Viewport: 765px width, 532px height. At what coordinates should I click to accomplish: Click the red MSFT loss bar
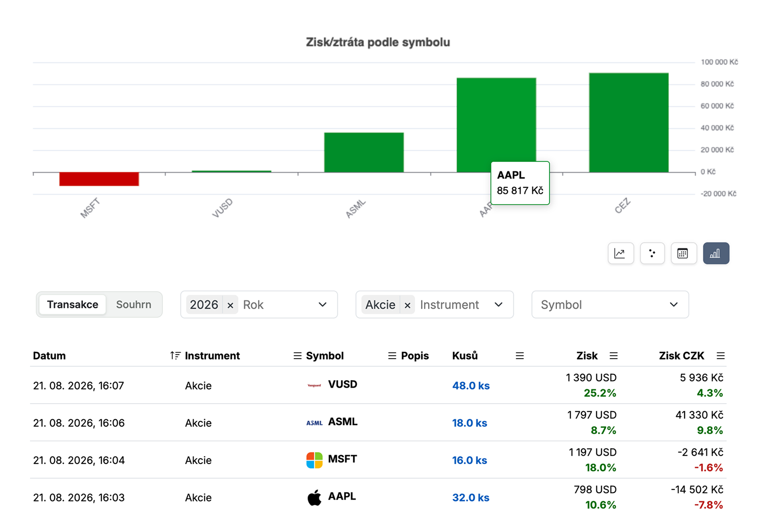pos(99,179)
